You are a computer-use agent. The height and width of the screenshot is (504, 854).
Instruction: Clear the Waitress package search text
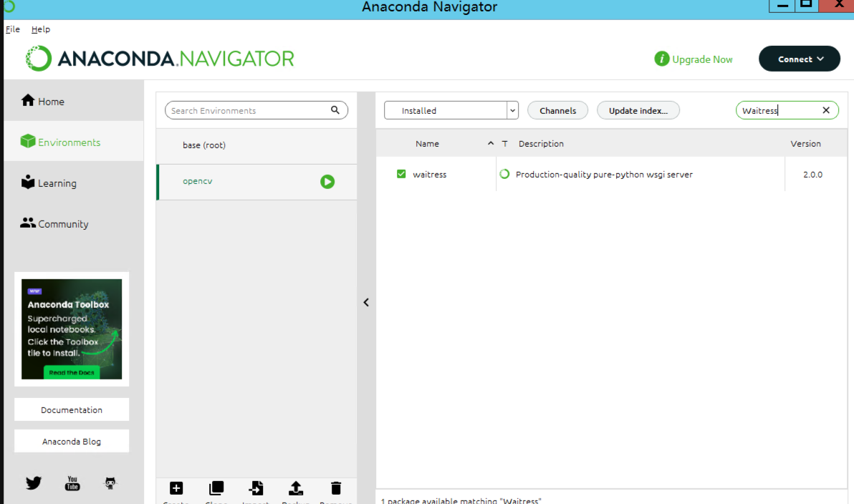coord(825,110)
